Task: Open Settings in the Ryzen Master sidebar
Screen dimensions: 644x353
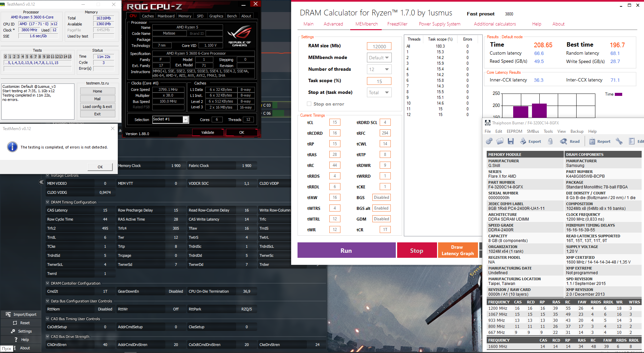Action: (x=21, y=331)
